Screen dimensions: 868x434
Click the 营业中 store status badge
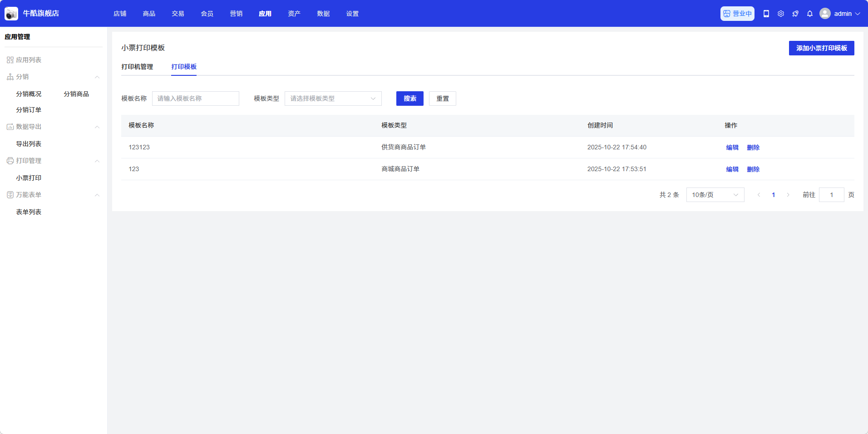pyautogui.click(x=737, y=14)
